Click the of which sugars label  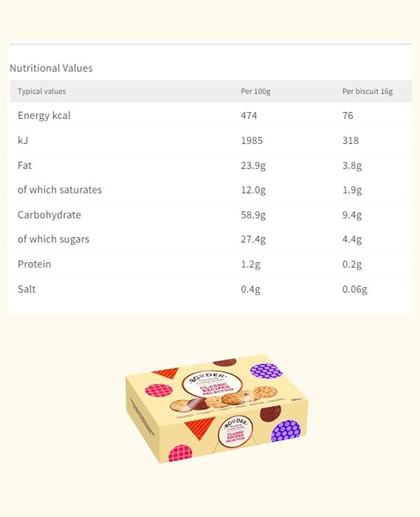pyautogui.click(x=53, y=239)
